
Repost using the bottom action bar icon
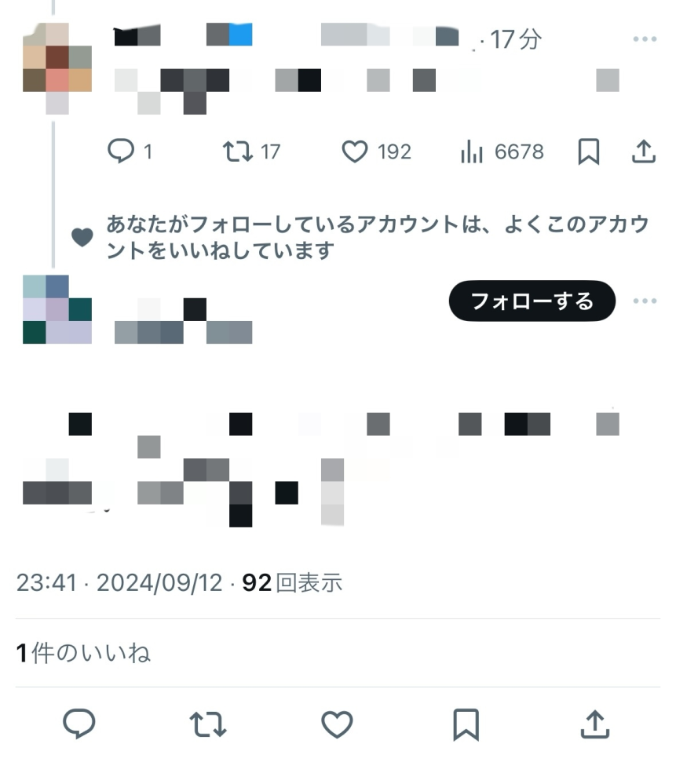(x=207, y=724)
